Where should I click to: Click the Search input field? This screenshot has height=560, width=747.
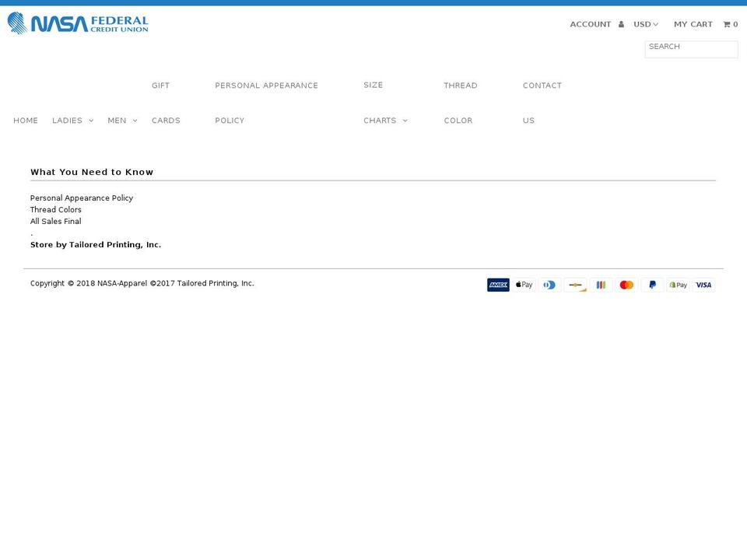click(691, 49)
